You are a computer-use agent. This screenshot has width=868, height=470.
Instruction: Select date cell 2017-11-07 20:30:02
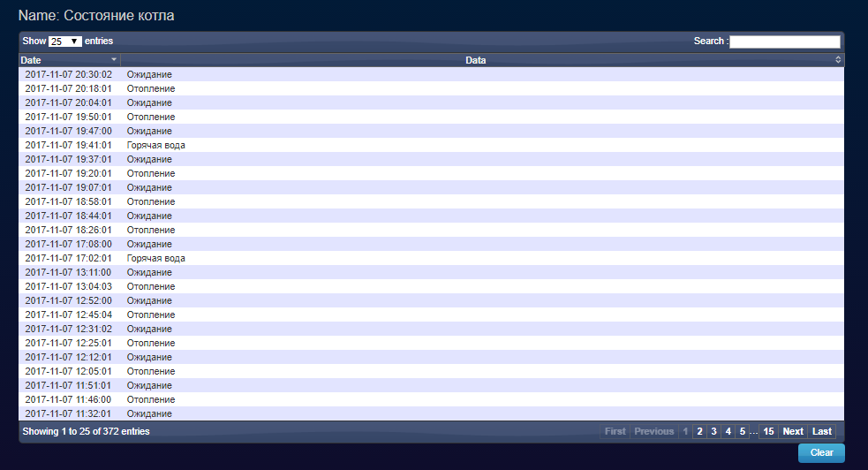coord(69,74)
